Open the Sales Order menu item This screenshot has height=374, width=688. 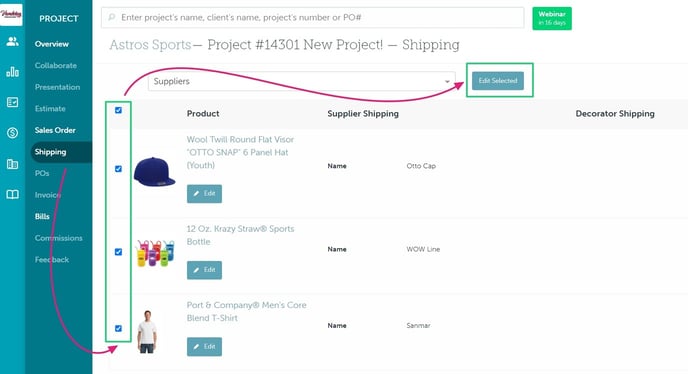(x=55, y=130)
